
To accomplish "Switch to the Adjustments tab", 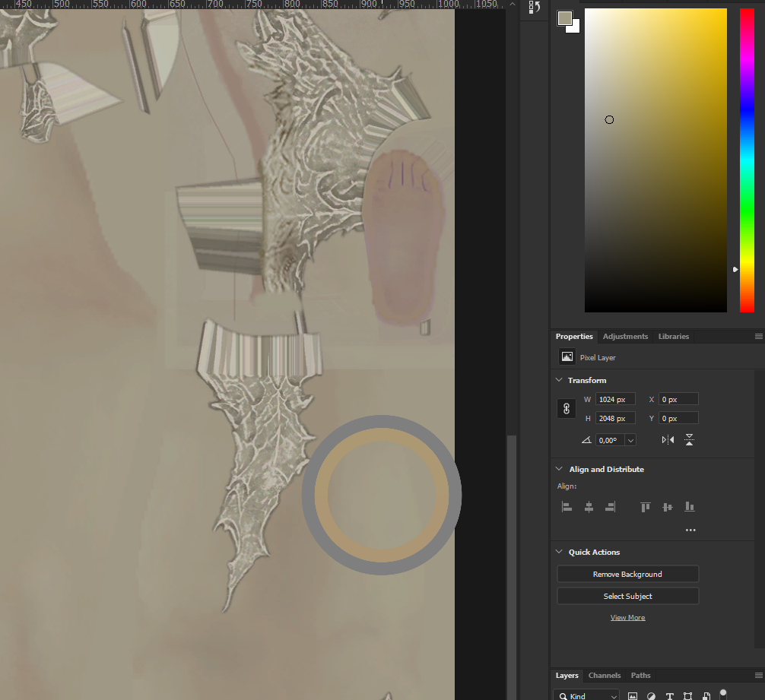I will click(x=625, y=337).
